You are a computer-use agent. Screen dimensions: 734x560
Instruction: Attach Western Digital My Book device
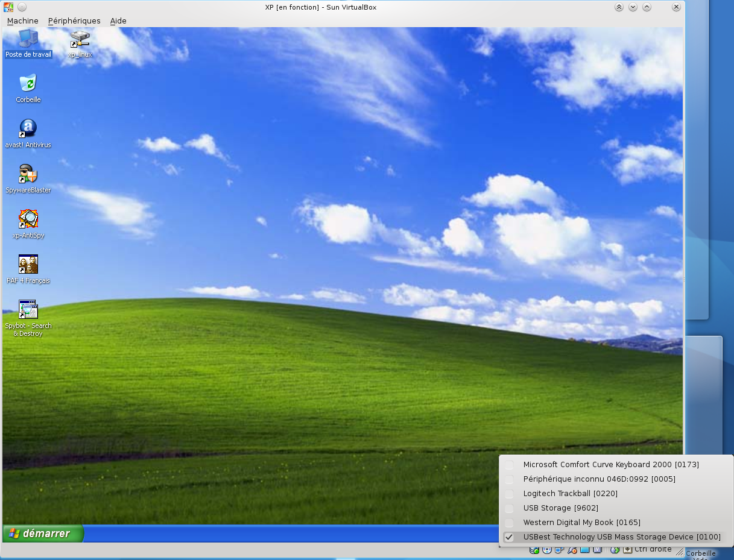tap(581, 523)
